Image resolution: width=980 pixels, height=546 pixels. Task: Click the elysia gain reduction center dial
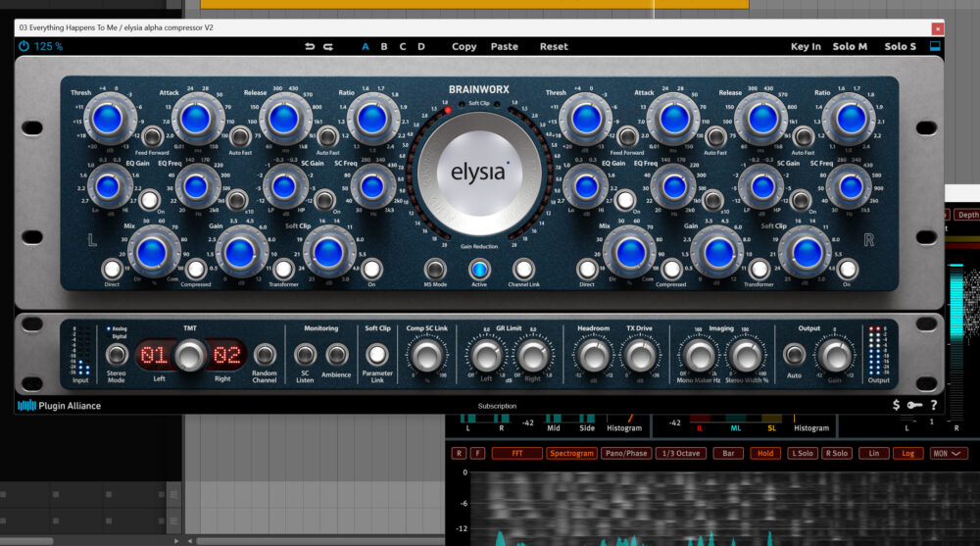click(x=479, y=174)
